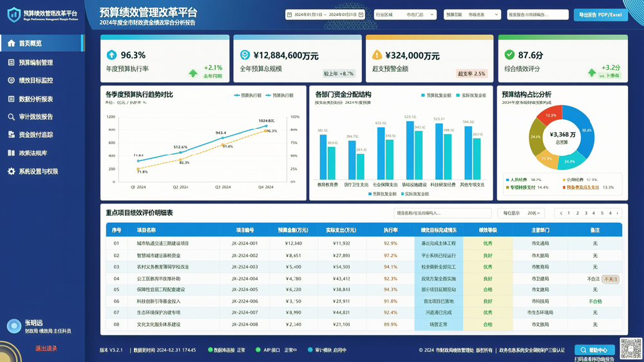Click the search icon in the 帮助中心 button

(583, 350)
